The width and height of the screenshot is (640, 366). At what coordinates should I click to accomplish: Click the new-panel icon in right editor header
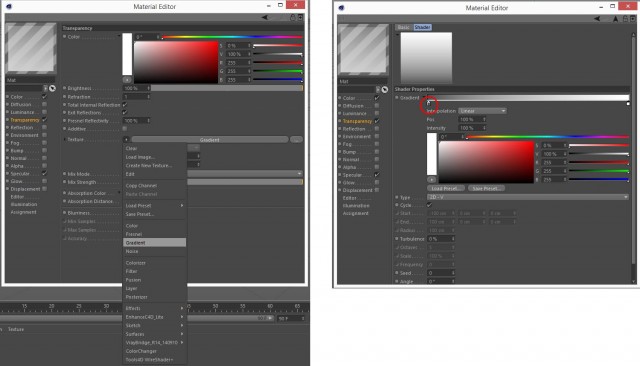(633, 19)
